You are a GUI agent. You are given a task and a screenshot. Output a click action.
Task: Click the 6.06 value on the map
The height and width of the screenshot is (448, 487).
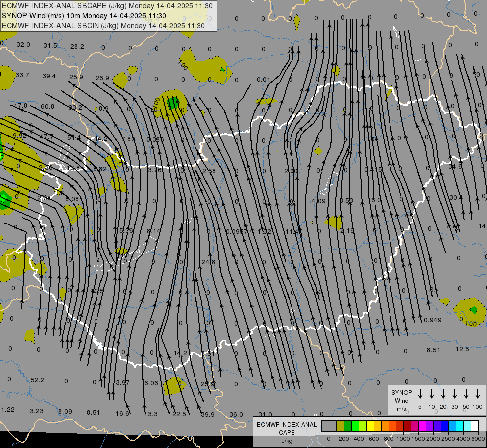click(x=151, y=383)
